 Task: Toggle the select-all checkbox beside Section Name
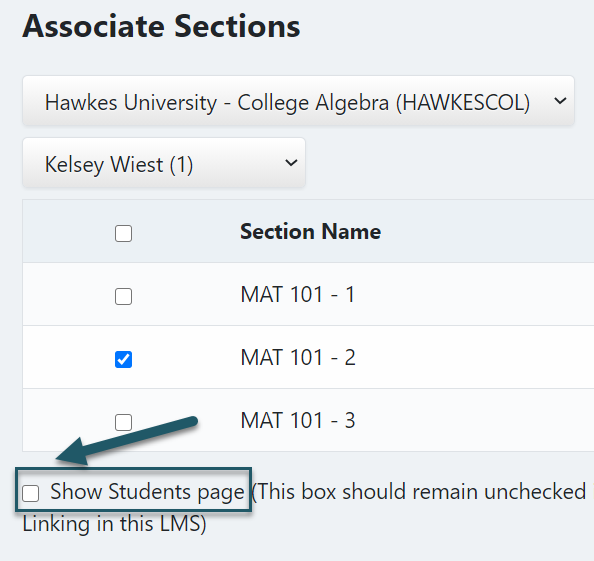click(123, 233)
